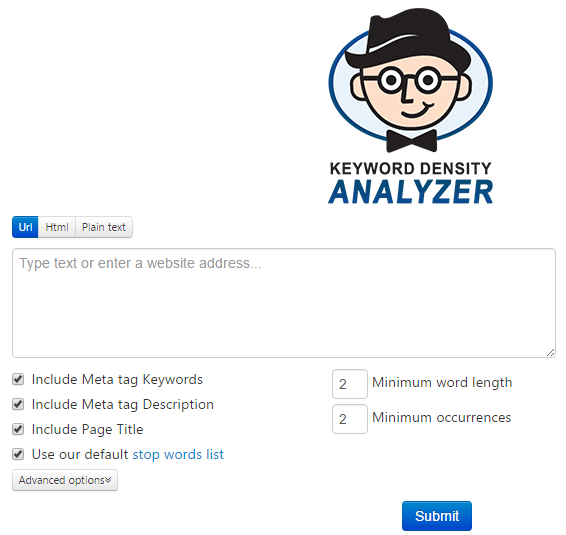
Task: Click the mascot face logo image
Action: click(x=410, y=80)
